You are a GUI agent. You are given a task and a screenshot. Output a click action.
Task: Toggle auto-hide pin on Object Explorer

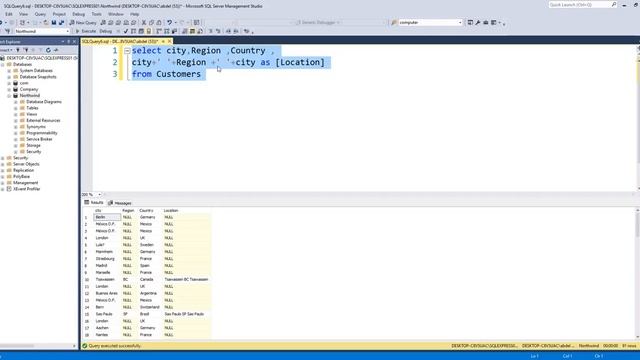pyautogui.click(x=68, y=41)
